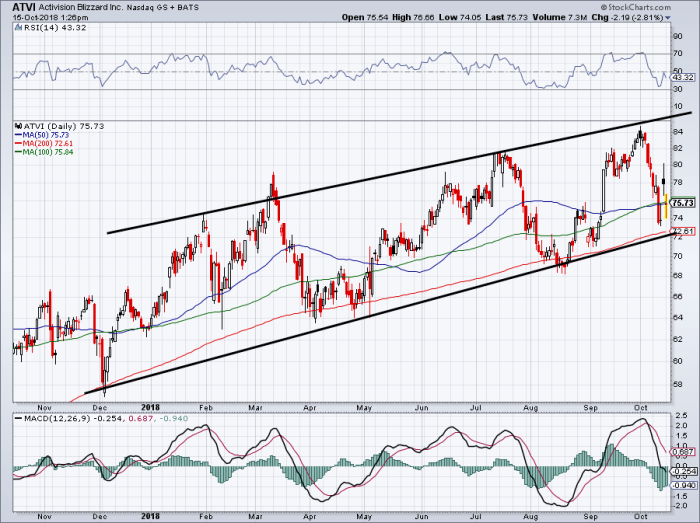Click the Volume 7.3M value
700x523 pixels.
click(x=559, y=17)
